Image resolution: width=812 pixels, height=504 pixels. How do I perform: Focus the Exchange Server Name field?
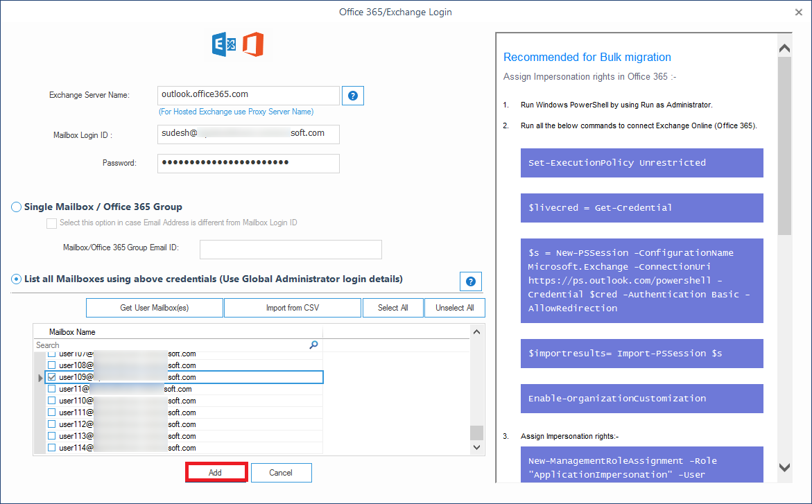click(248, 95)
